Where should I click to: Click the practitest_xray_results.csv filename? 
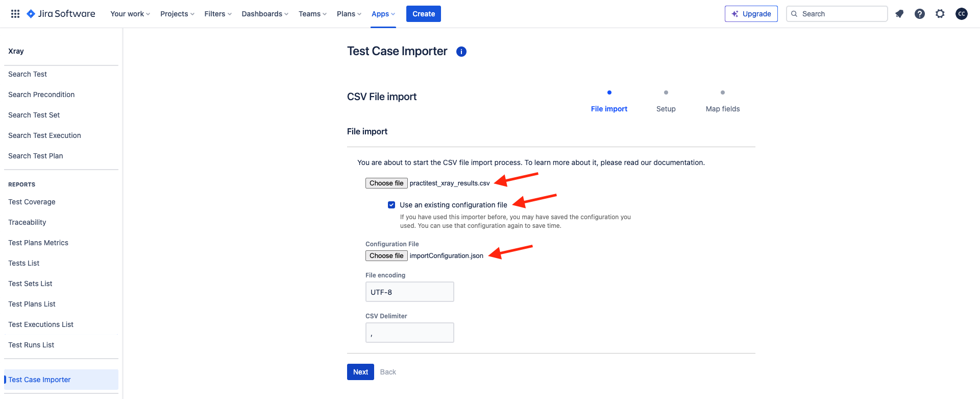point(450,183)
